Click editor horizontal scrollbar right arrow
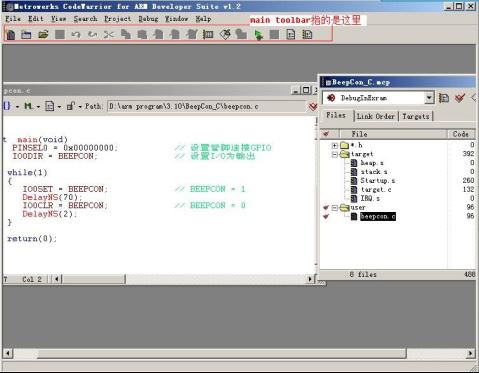 [x=310, y=279]
